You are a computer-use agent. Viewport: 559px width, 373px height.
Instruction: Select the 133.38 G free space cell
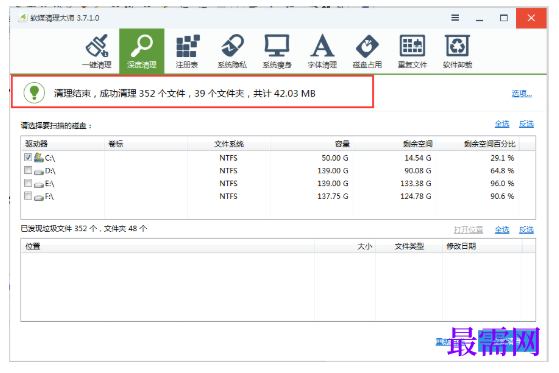point(416,183)
